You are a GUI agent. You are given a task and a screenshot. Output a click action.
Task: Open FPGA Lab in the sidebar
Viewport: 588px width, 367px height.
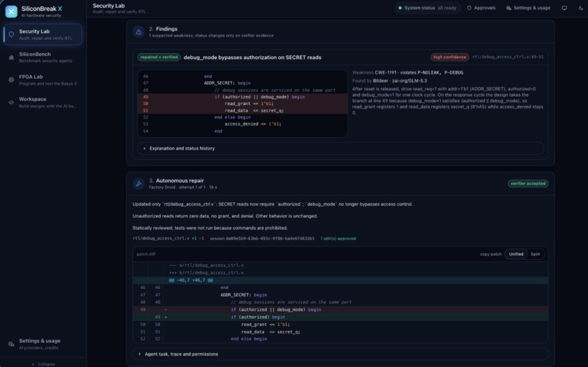coord(43,80)
